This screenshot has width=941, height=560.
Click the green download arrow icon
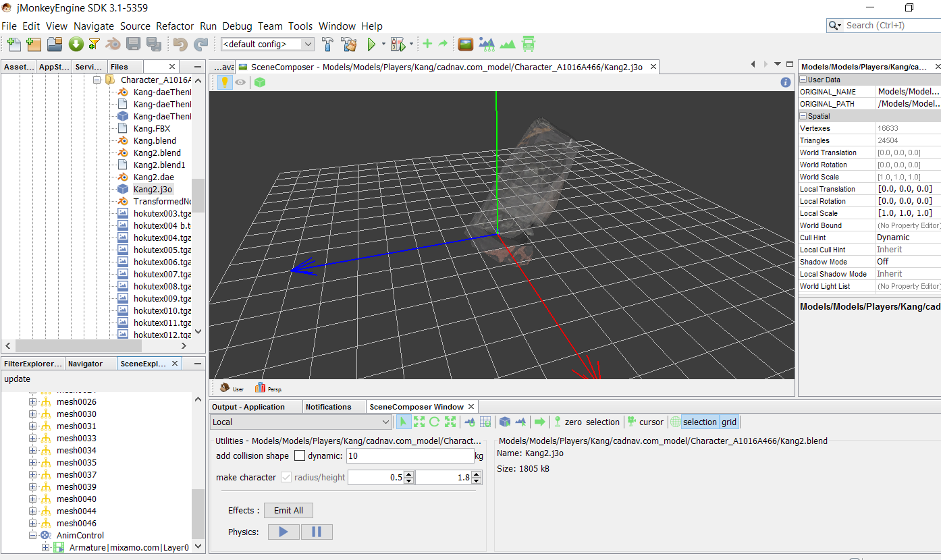point(76,45)
